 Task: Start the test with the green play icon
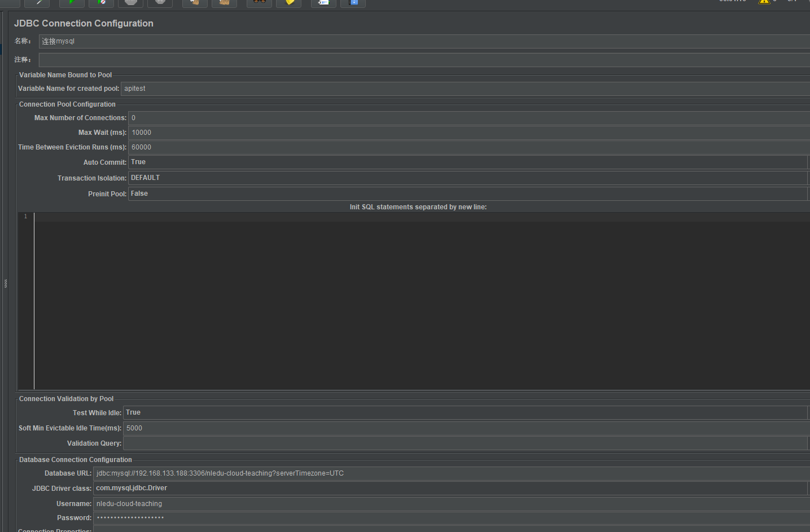click(72, 2)
